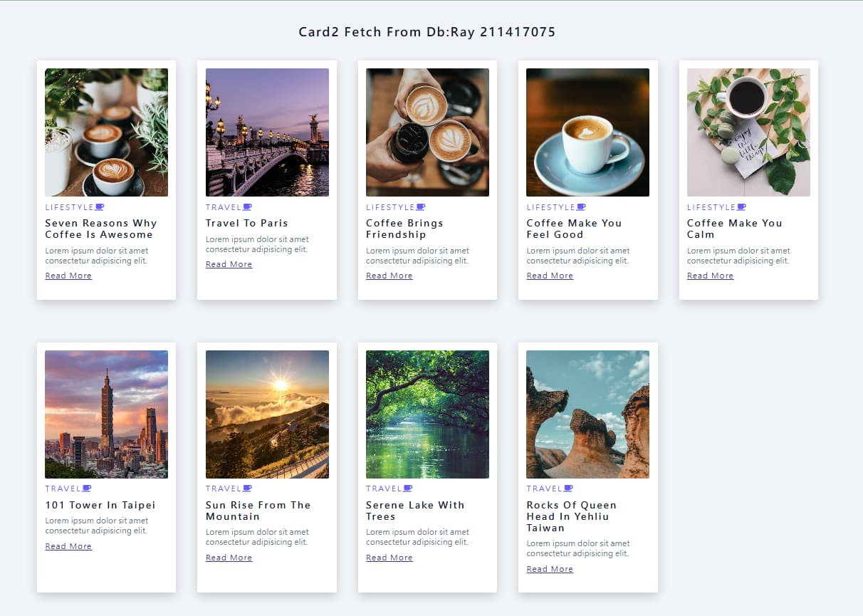This screenshot has width=863, height=616.
Task: Click the cup icon on Sun Rise From The Mountain card
Action: [x=247, y=489]
